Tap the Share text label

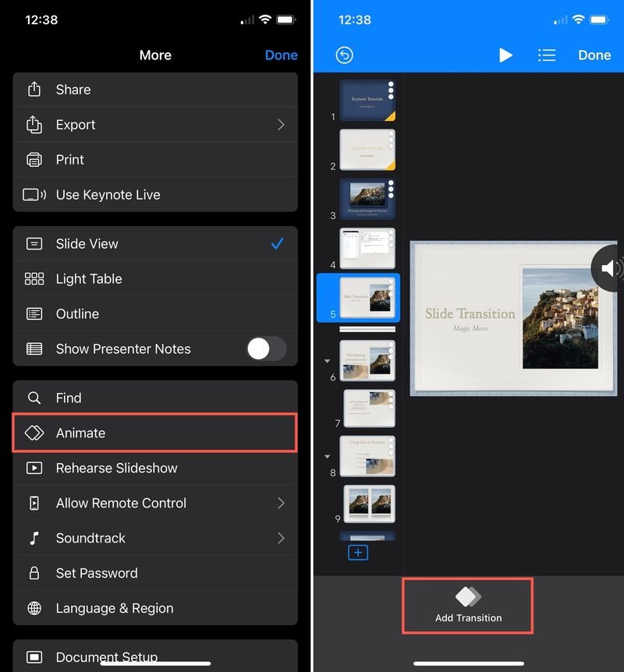click(73, 90)
